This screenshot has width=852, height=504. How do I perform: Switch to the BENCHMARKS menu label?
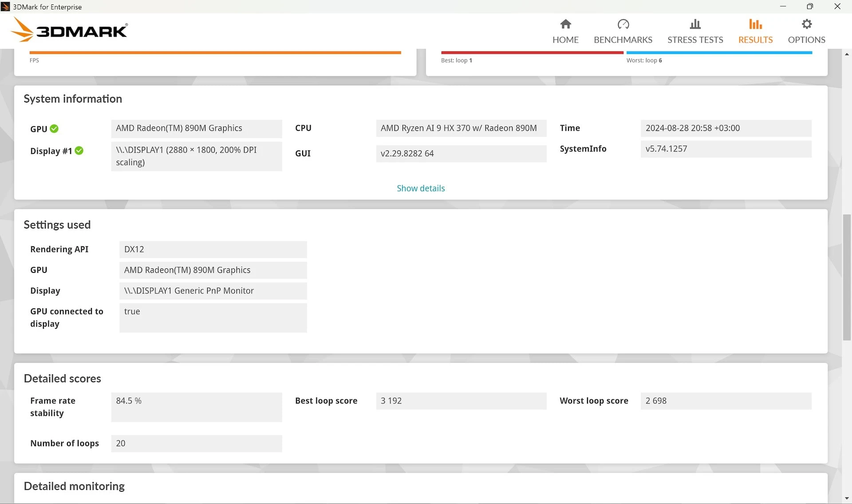[623, 39]
